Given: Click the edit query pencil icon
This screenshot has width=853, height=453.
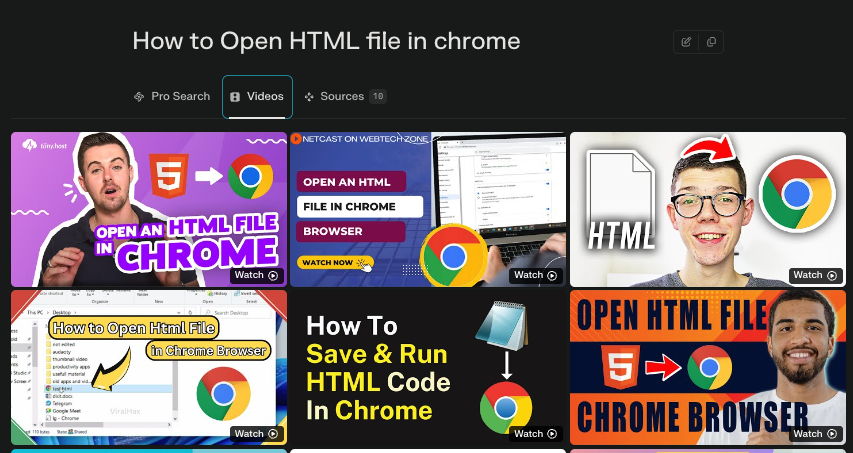Looking at the screenshot, I should [686, 42].
